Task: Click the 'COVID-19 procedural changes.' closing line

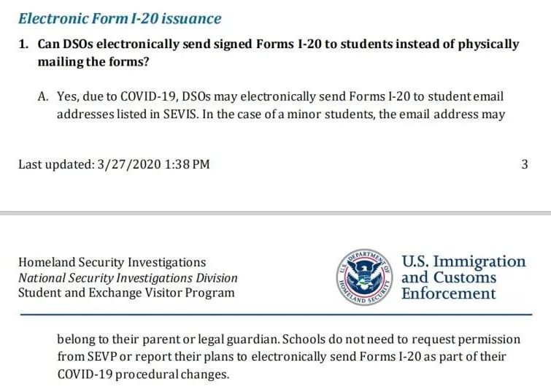Action: click(x=142, y=374)
